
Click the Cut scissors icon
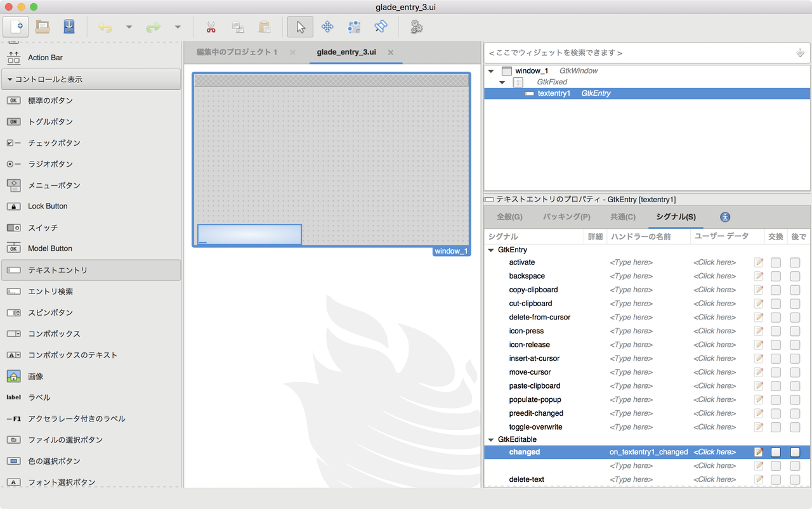211,27
